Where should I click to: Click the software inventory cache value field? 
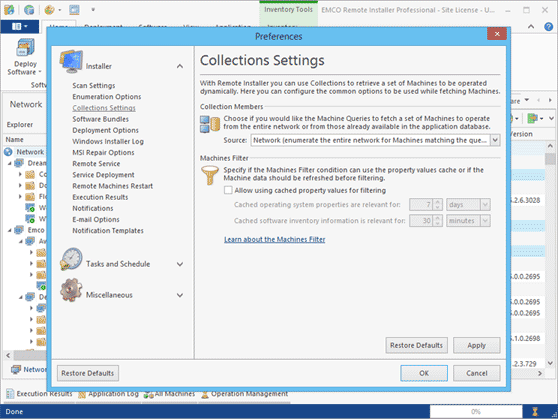pos(421,221)
